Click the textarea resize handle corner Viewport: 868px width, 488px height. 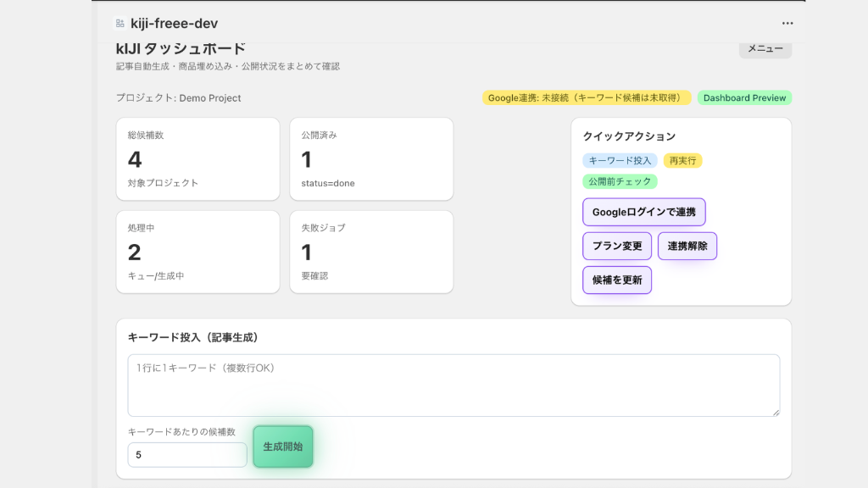coord(776,413)
